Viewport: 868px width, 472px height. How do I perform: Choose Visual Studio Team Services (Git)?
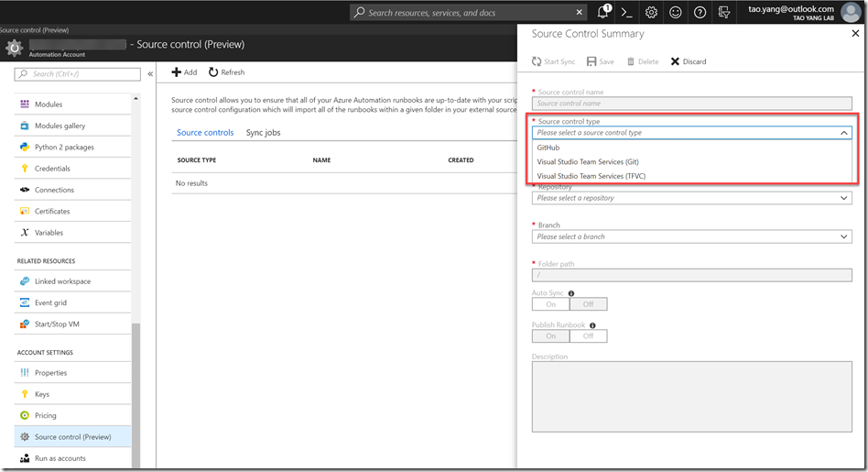[x=691, y=162]
